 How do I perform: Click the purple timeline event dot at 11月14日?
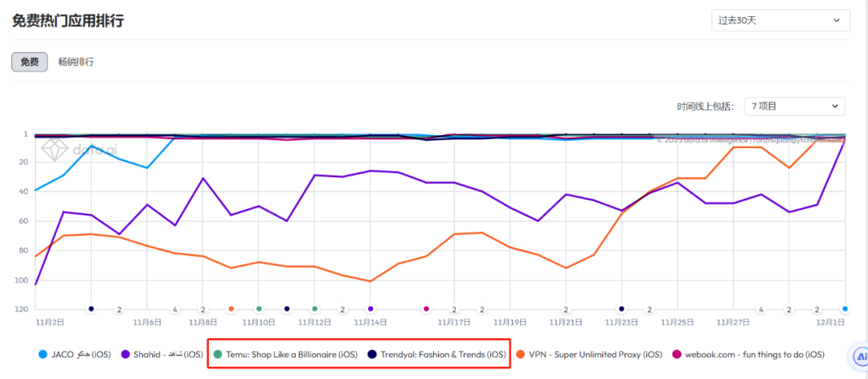tap(371, 309)
